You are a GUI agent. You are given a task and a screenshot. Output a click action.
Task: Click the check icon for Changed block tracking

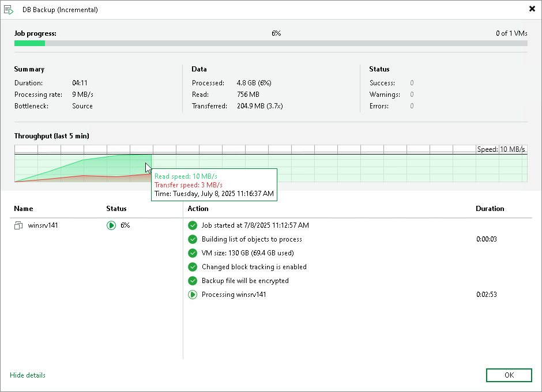(193, 267)
